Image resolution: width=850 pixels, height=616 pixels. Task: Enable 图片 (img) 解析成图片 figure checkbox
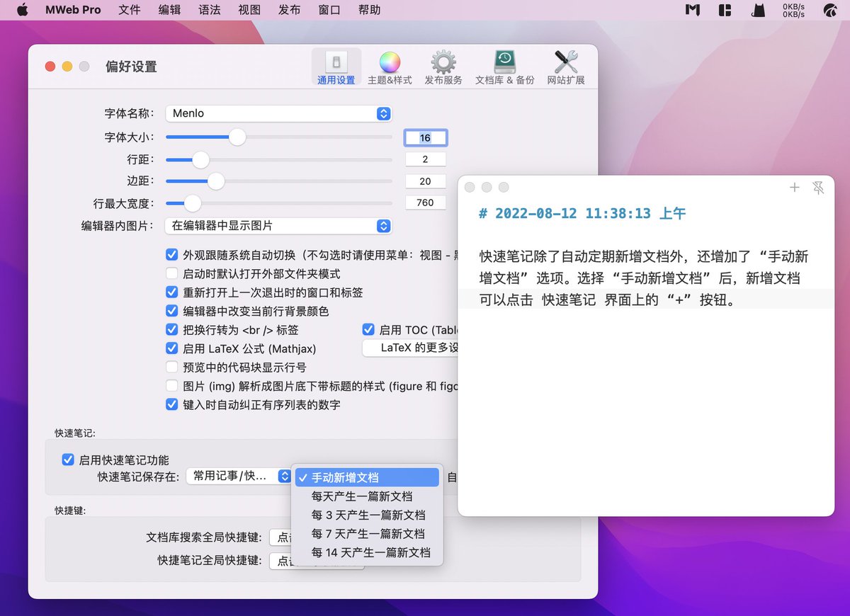pyautogui.click(x=171, y=386)
